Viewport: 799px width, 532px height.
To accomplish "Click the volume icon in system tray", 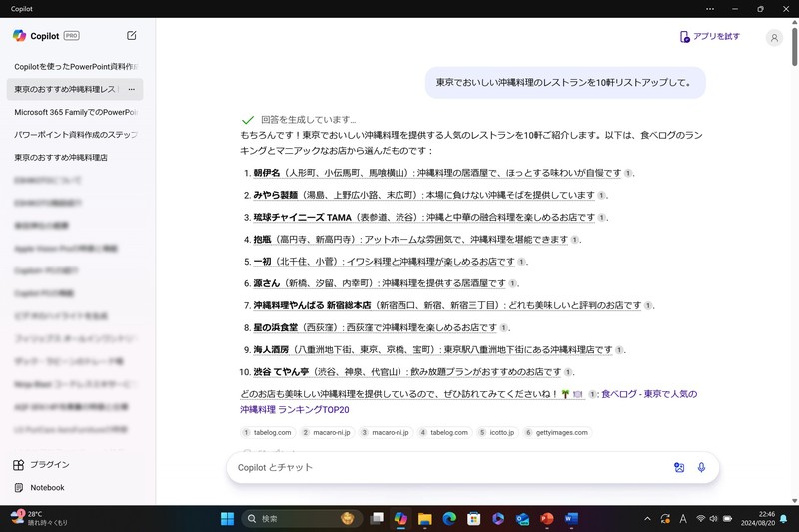I will 713,519.
